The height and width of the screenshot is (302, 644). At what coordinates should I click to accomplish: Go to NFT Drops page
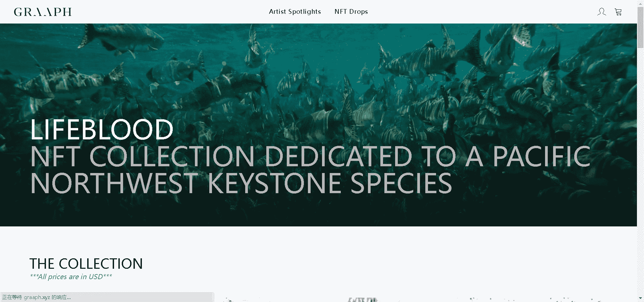[x=351, y=12]
